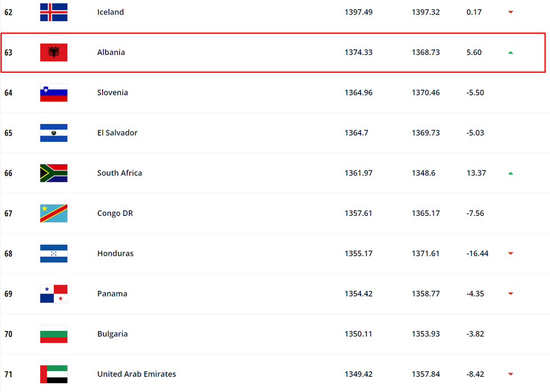
Task: Click Honduras's red down arrow indicator
Action: [511, 253]
